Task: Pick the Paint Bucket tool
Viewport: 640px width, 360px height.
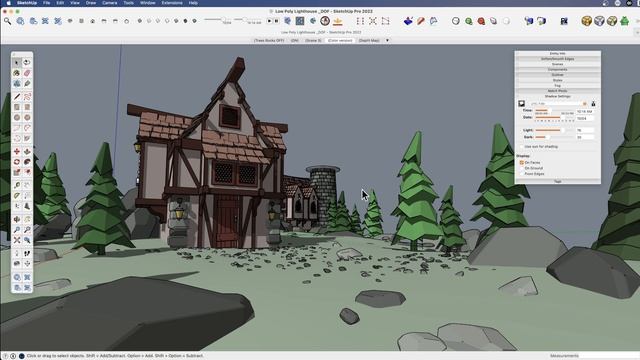Action: [17, 73]
